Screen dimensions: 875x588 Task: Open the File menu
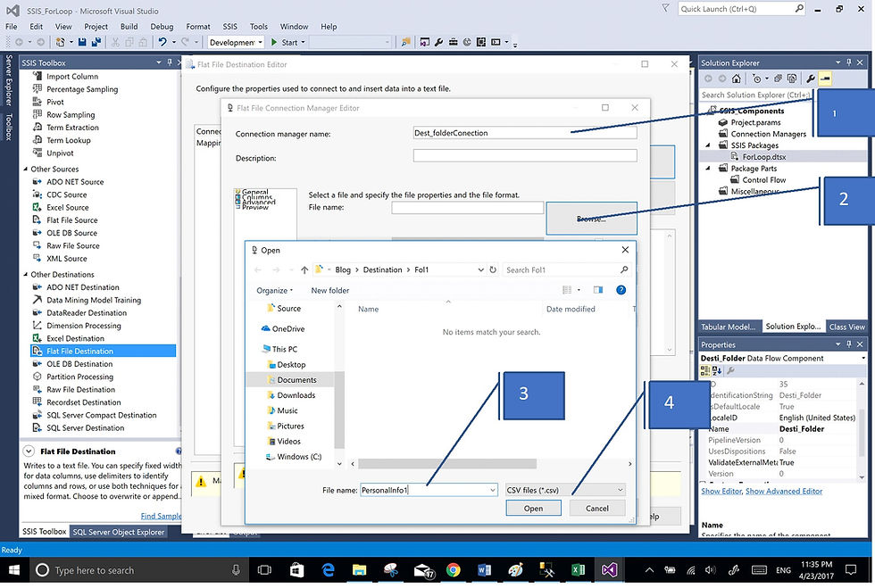pyautogui.click(x=11, y=26)
